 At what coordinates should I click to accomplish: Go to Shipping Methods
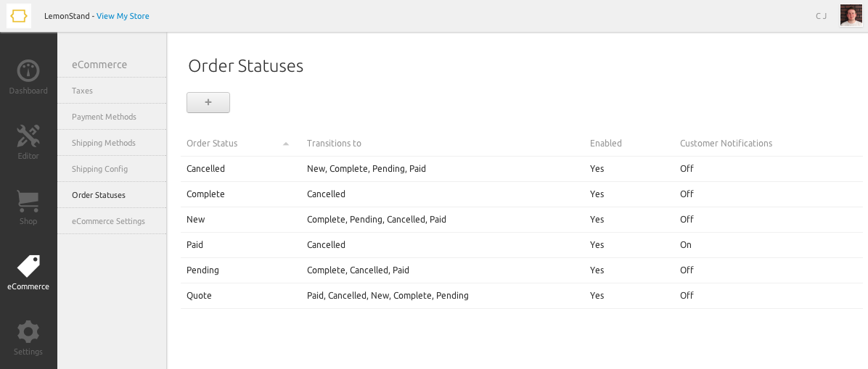pyautogui.click(x=104, y=143)
